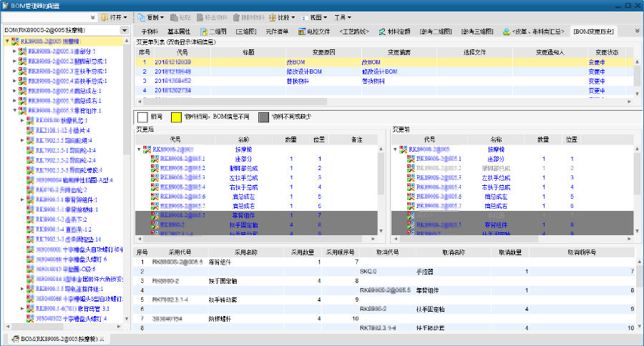Click the 比较 (Compare) toolbar icon

274,16
